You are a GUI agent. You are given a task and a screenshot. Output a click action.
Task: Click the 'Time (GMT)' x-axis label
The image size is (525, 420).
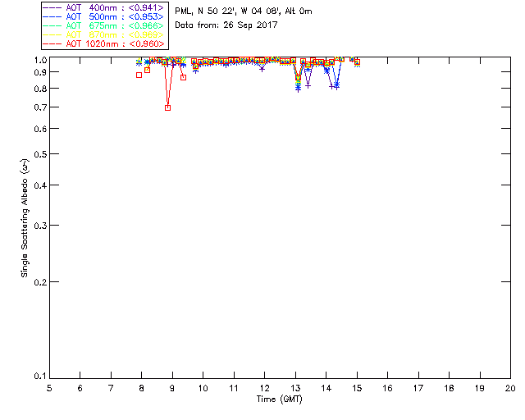(x=279, y=399)
